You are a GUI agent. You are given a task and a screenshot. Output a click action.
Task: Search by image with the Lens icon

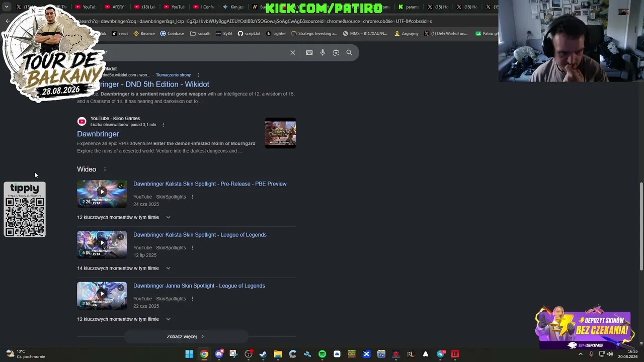[x=336, y=52]
